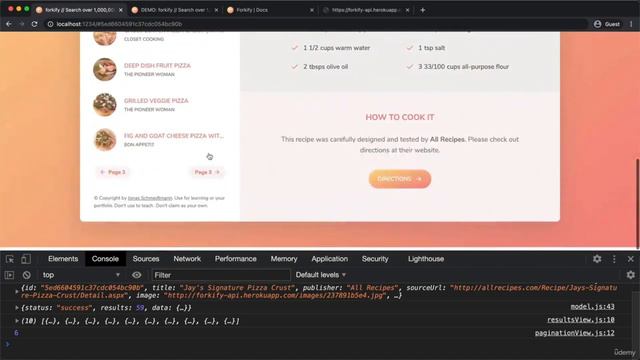Image resolution: width=640 pixels, height=360 pixels.
Task: Open DevTools settings gear
Action: pos(597,259)
